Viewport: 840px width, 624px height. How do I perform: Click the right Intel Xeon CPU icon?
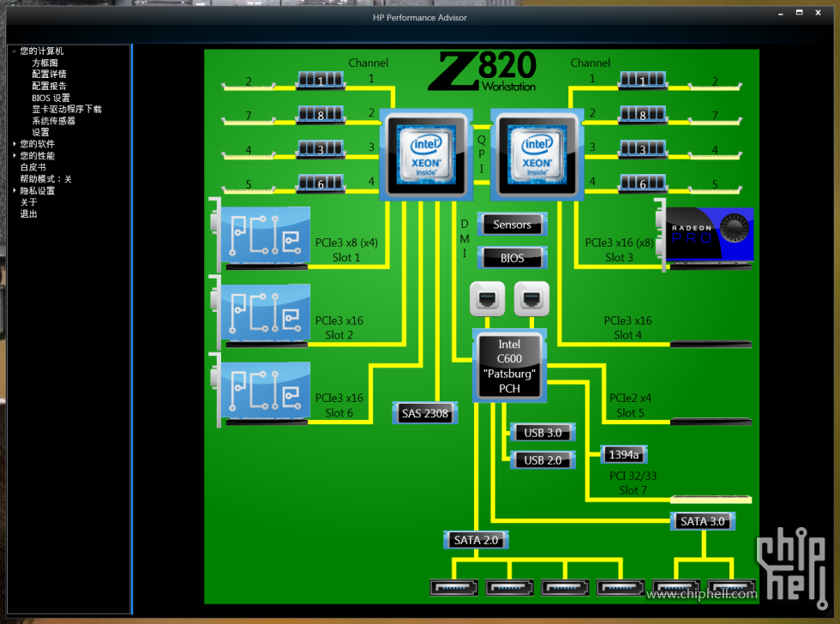(x=537, y=154)
